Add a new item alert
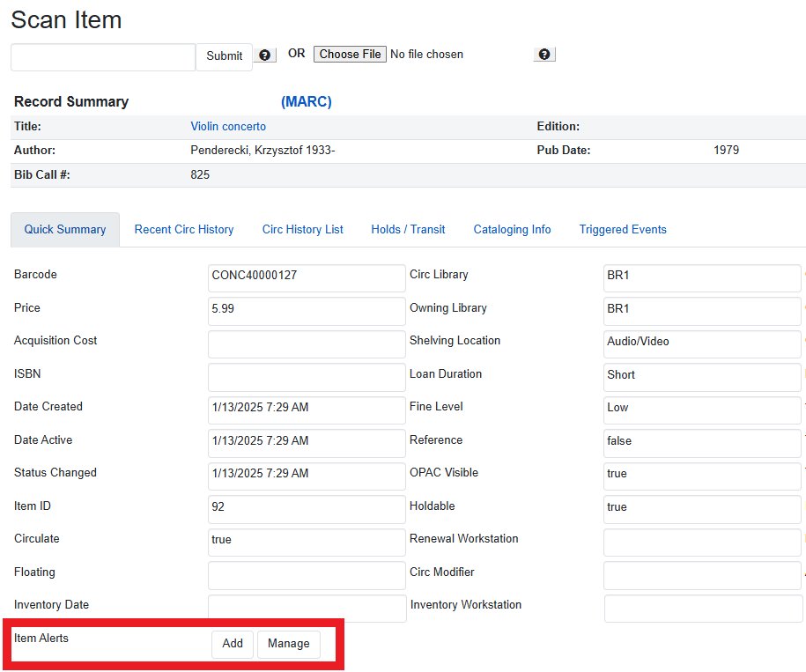The image size is (806, 672). (232, 644)
